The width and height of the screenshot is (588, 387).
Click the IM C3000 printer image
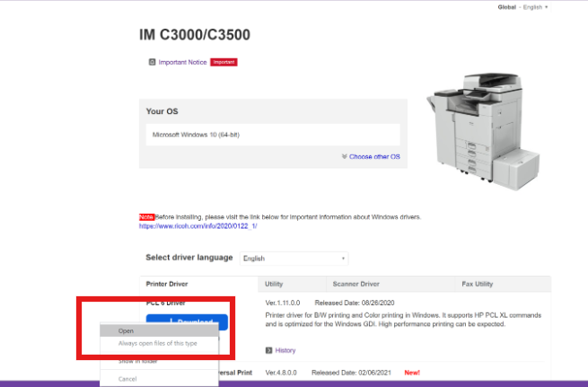[483, 131]
